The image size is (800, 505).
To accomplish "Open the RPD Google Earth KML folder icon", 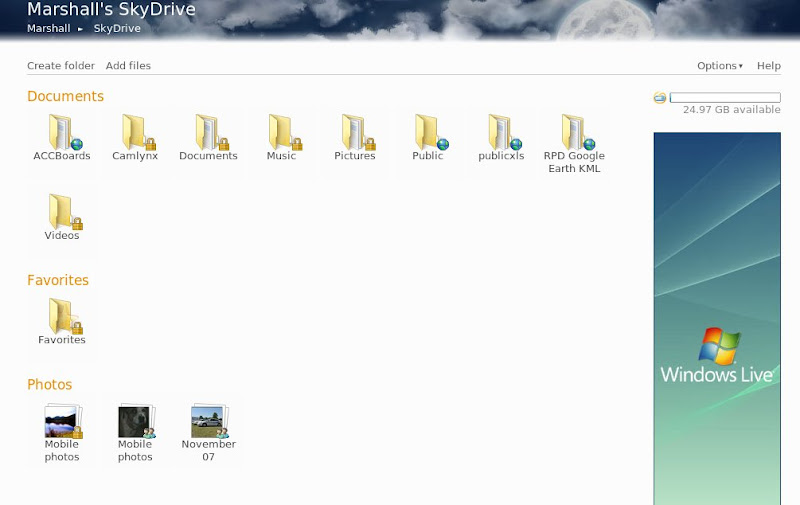I will point(578,132).
